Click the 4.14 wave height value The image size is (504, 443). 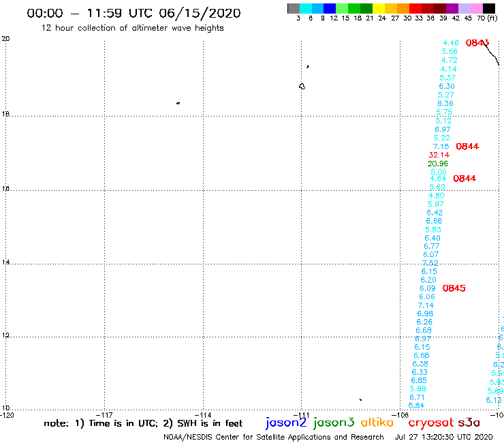(448, 69)
